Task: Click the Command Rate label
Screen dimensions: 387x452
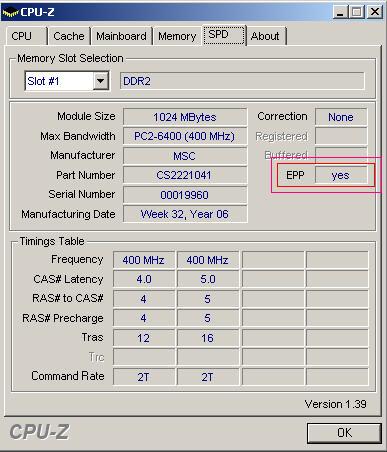Action: click(68, 376)
